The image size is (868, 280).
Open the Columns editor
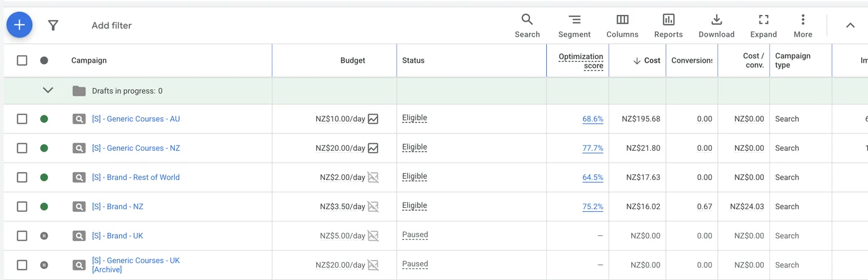click(x=622, y=26)
